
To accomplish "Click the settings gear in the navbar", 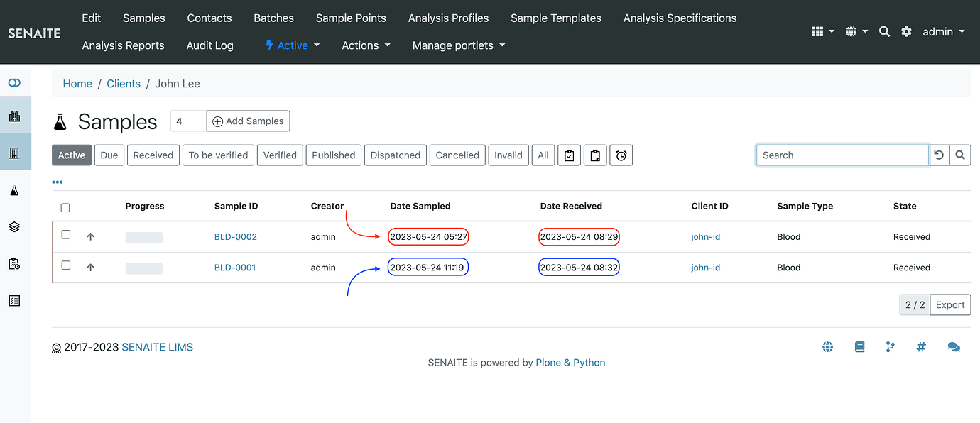I will point(906,31).
